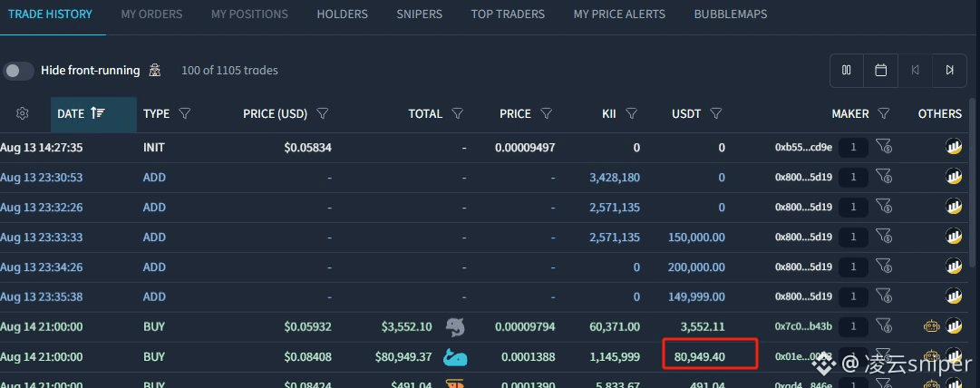Click the trade count badge for 0xb55...cd9e
The height and width of the screenshot is (388, 980).
(x=853, y=148)
